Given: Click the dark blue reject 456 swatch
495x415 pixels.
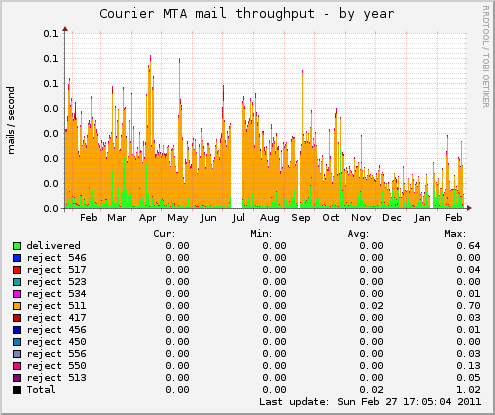Looking at the screenshot, I should pyautogui.click(x=17, y=330).
